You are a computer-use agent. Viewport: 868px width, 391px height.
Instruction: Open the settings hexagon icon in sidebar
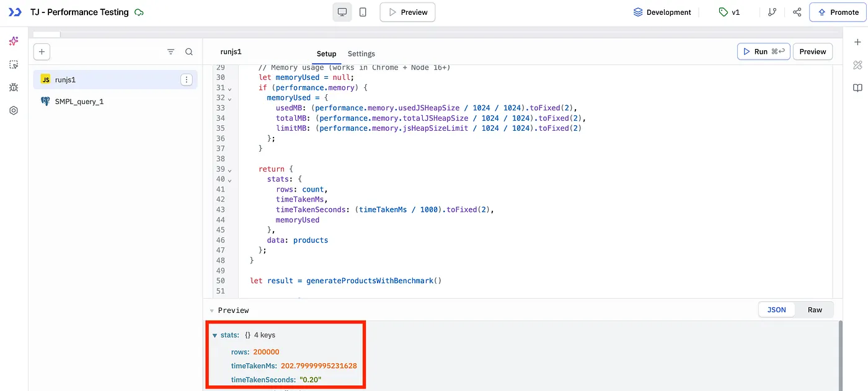point(14,110)
